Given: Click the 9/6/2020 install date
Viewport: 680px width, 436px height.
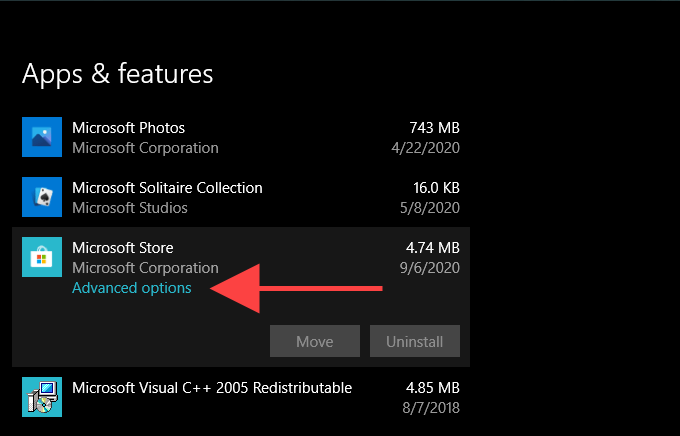Looking at the screenshot, I should [x=428, y=268].
